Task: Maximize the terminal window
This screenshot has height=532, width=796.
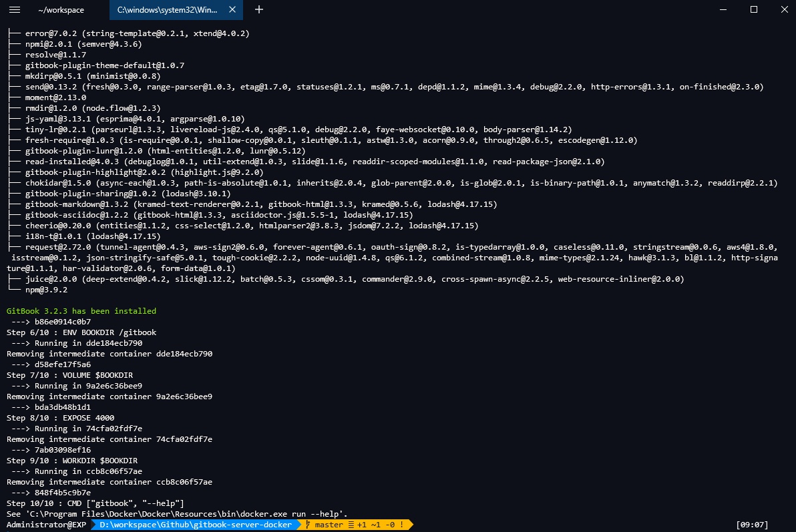Action: (x=754, y=9)
